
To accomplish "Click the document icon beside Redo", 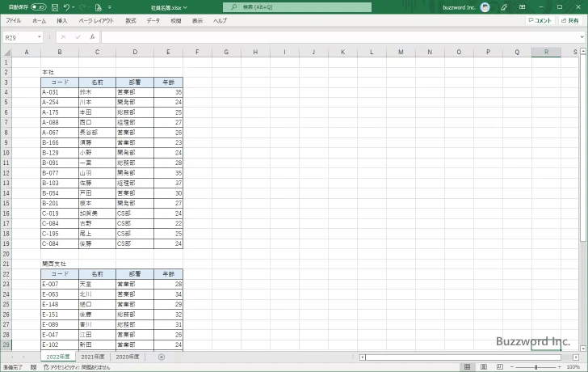I will click(x=99, y=7).
